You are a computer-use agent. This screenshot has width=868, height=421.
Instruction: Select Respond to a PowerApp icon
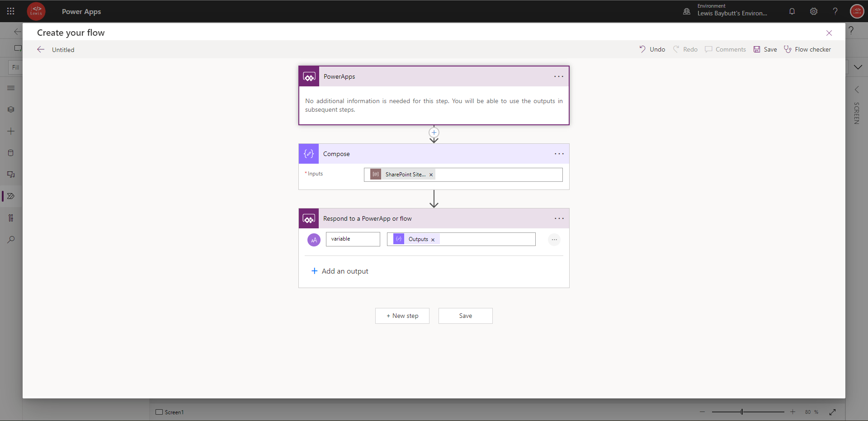coord(309,218)
